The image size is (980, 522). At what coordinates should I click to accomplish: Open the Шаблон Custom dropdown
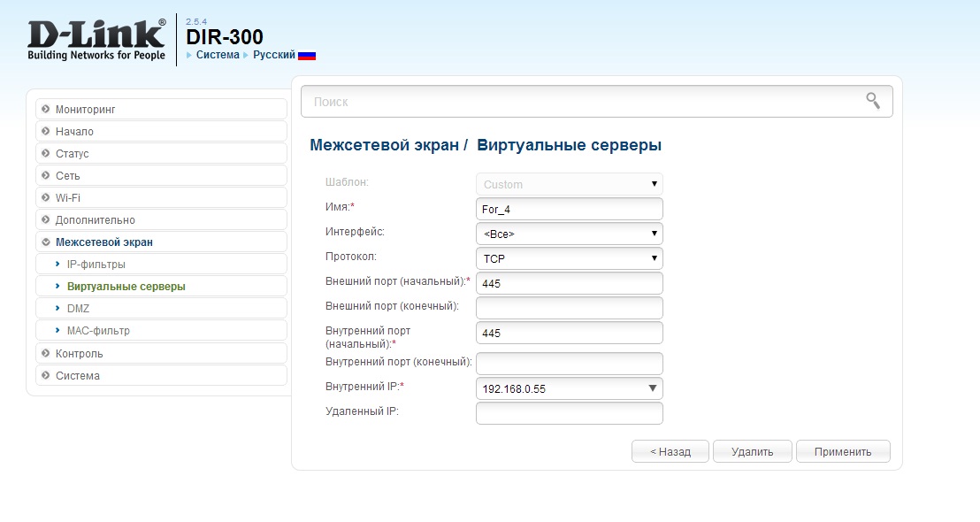coord(570,184)
